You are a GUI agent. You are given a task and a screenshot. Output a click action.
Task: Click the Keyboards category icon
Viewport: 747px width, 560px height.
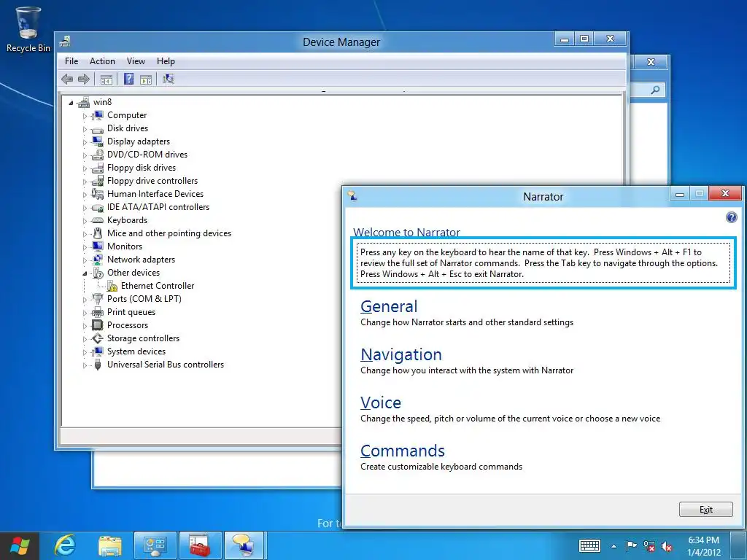[x=98, y=220]
